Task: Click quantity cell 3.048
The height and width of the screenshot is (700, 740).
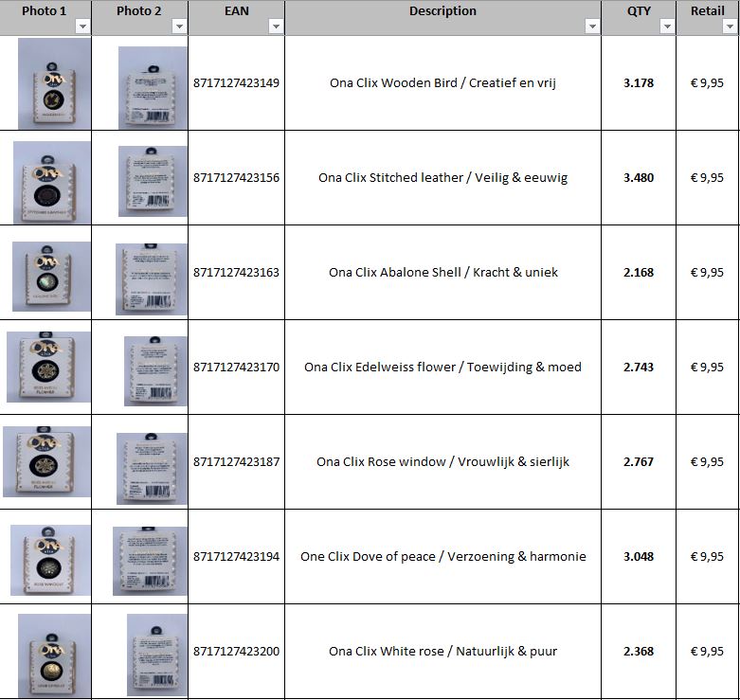Action: (x=639, y=557)
